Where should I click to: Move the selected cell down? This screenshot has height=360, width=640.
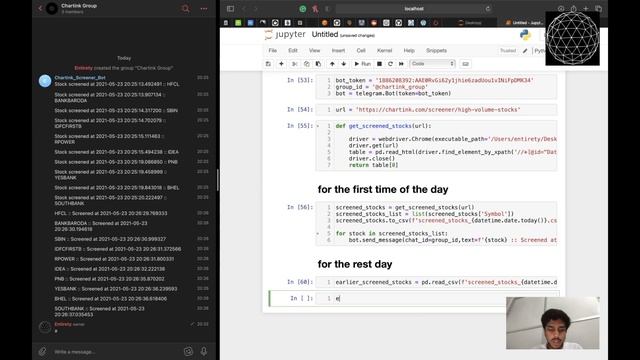pyautogui.click(x=344, y=64)
